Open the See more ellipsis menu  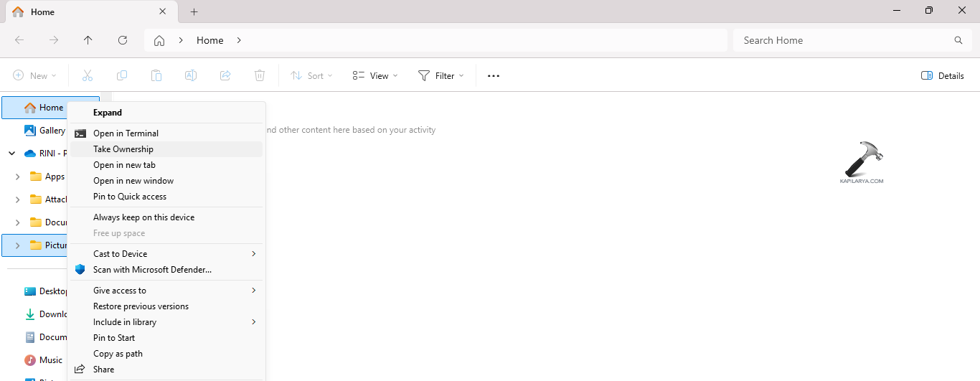pos(494,75)
